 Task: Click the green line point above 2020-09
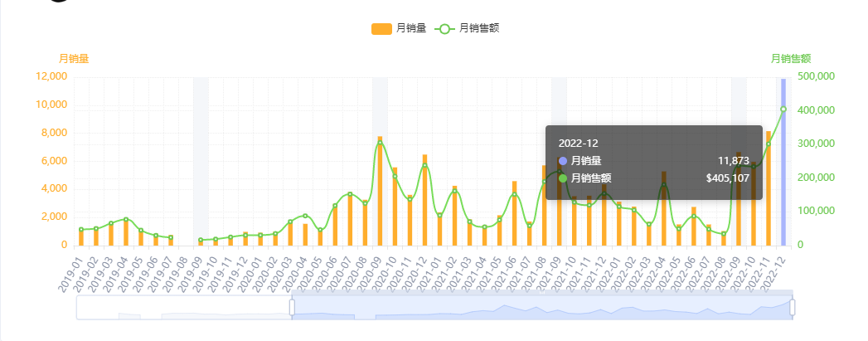(380, 143)
